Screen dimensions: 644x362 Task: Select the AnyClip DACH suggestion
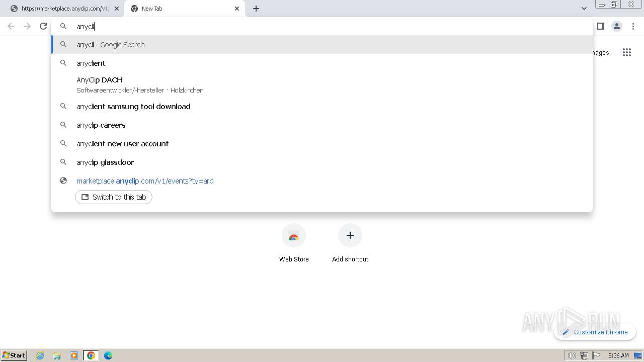322,84
